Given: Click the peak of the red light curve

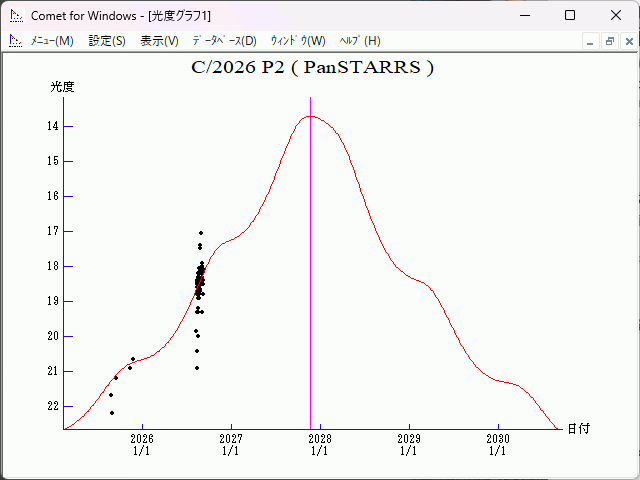Looking at the screenshot, I should click(311, 116).
